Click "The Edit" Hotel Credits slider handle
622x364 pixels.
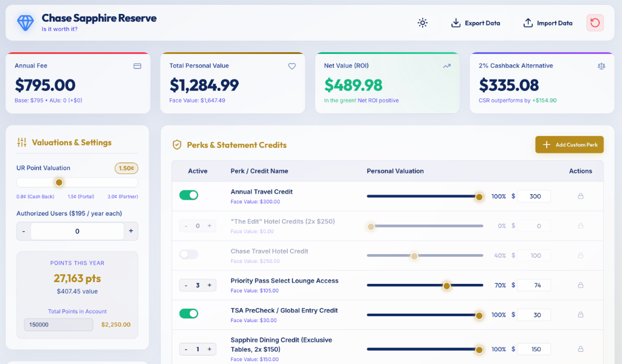tap(371, 226)
